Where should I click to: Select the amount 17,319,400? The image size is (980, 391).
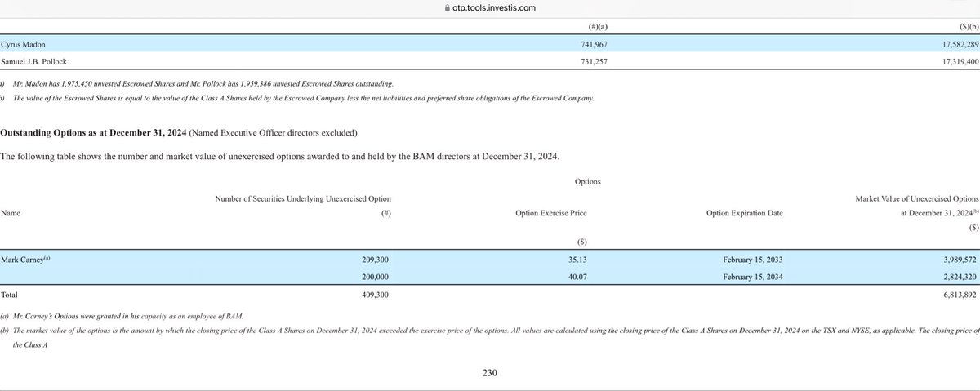(x=960, y=62)
